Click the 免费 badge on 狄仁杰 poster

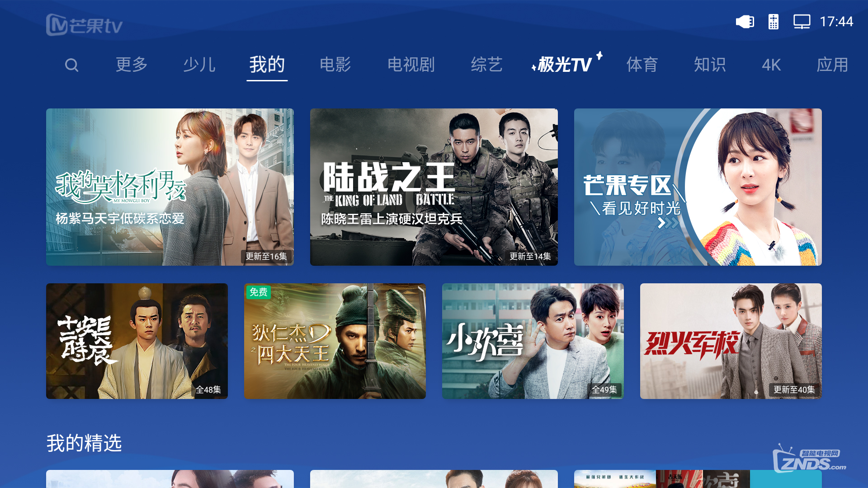click(x=259, y=292)
